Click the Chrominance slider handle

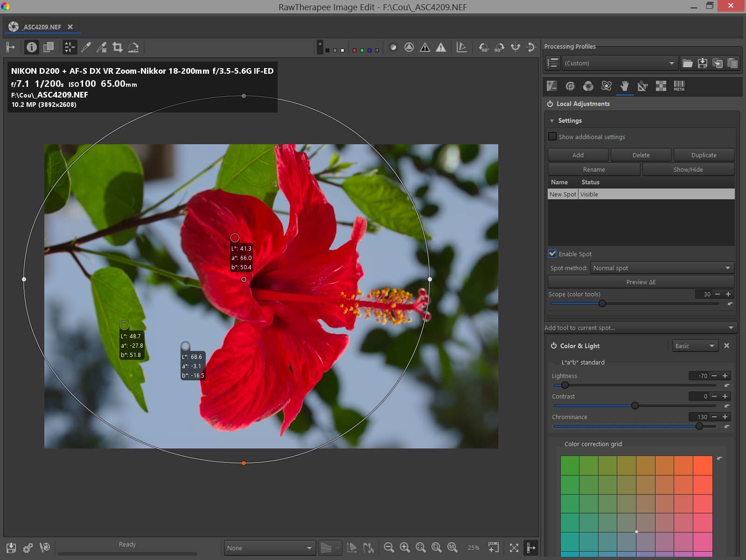[x=699, y=426]
